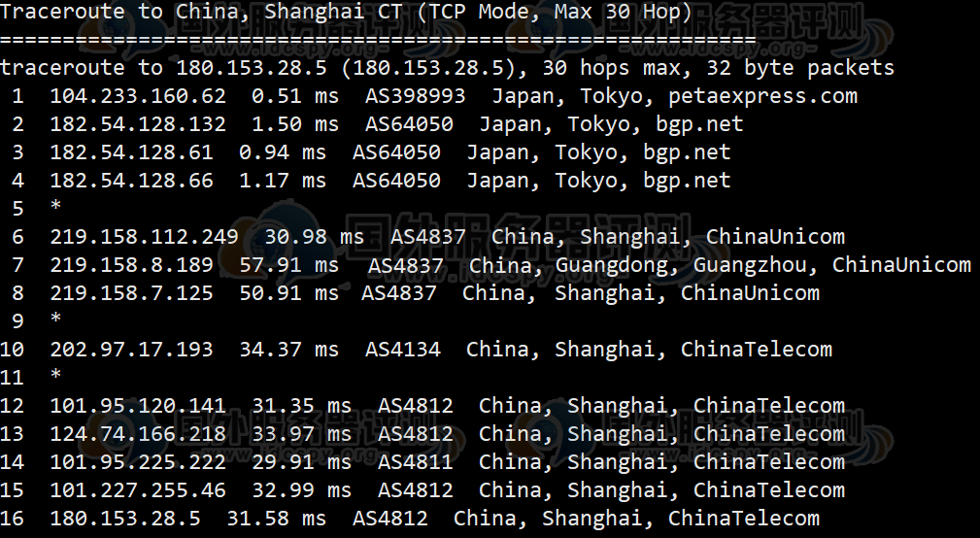Click '30 hops max' in traceroute line
Screen dimensions: 980x538
[611, 67]
